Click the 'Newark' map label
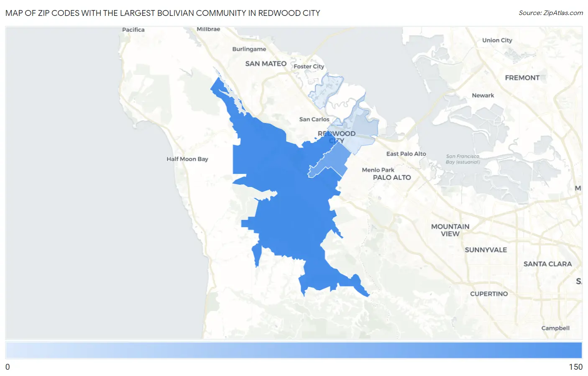Image resolution: width=588 pixels, height=376 pixels. [x=483, y=95]
